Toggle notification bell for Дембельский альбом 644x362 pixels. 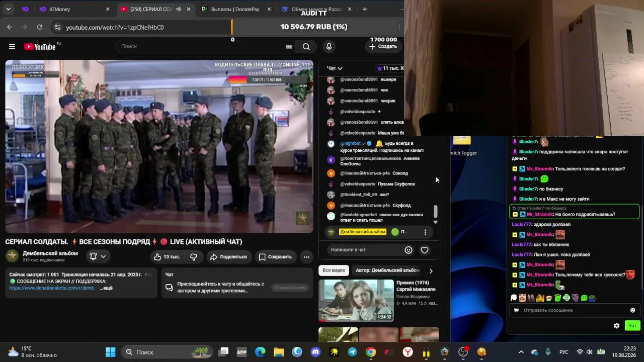pyautogui.click(x=93, y=256)
